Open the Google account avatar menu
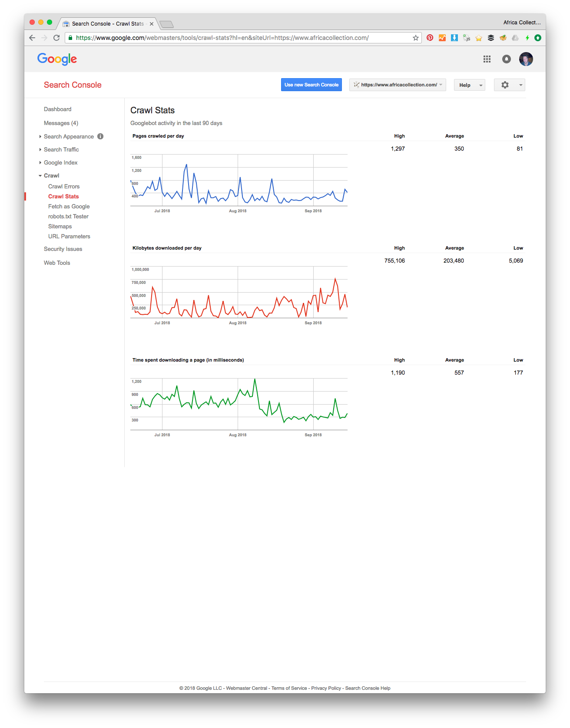Screen dimensions: 570x728 (526, 59)
